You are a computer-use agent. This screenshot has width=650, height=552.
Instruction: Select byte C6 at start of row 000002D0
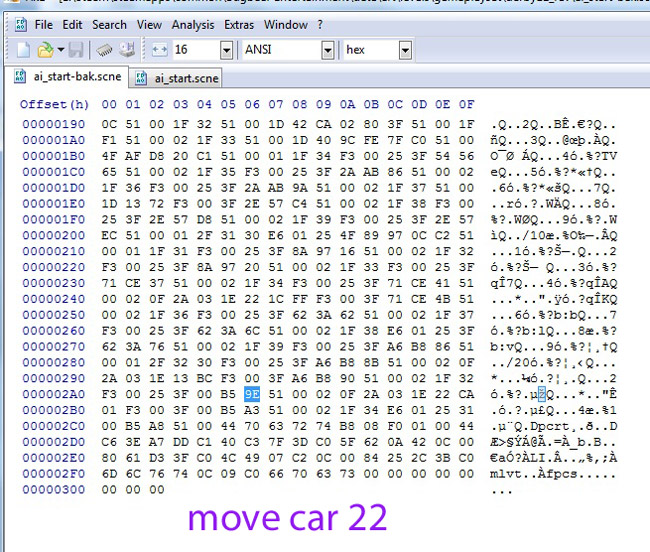[x=109, y=442]
